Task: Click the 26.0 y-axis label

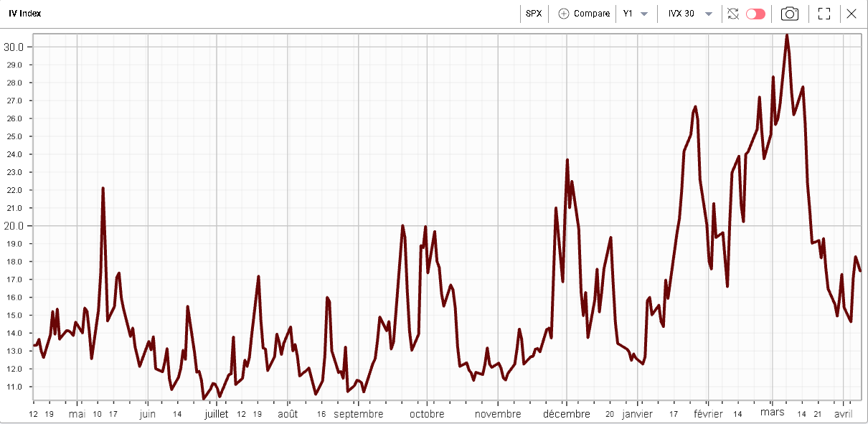Action: pyautogui.click(x=14, y=118)
